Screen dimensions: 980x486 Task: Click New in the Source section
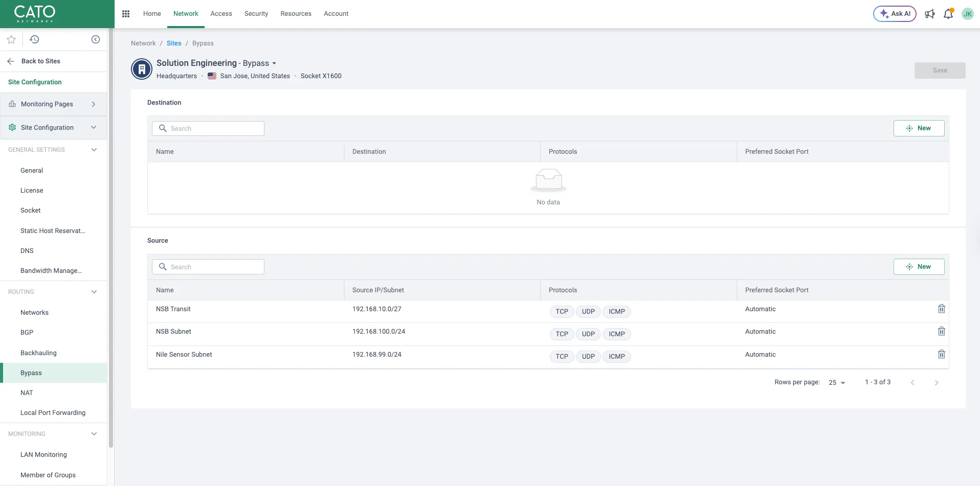click(x=919, y=267)
